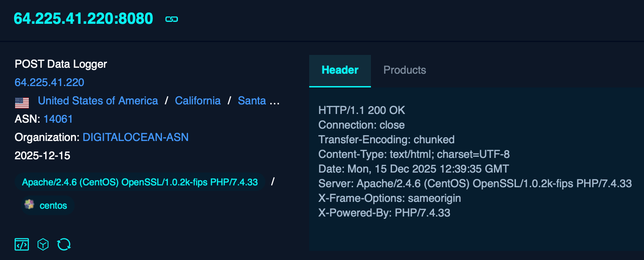The image size is (644, 260).
Task: Click the 2025-12-15 date text
Action: click(43, 156)
